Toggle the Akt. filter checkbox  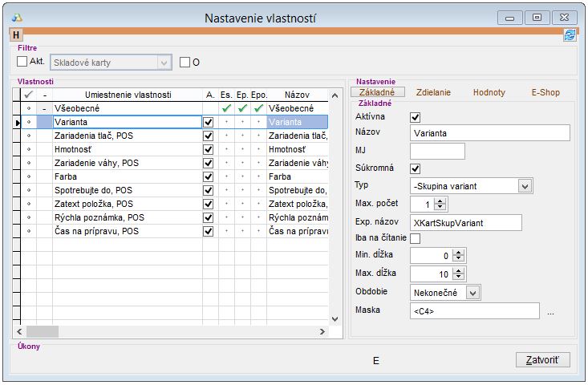[22, 61]
